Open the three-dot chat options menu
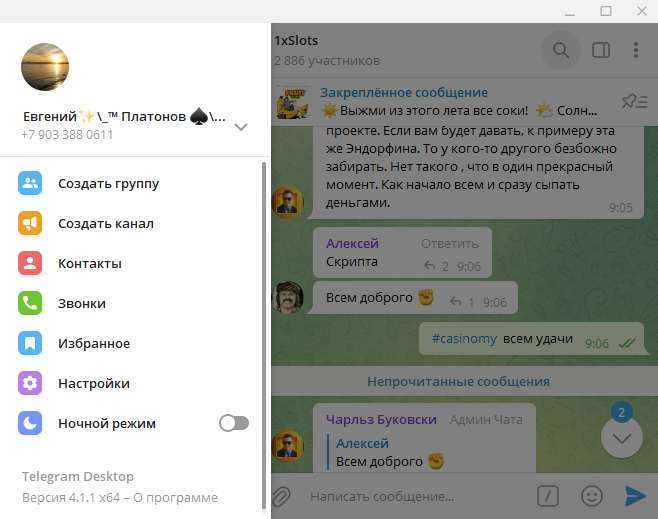 pyautogui.click(x=636, y=50)
